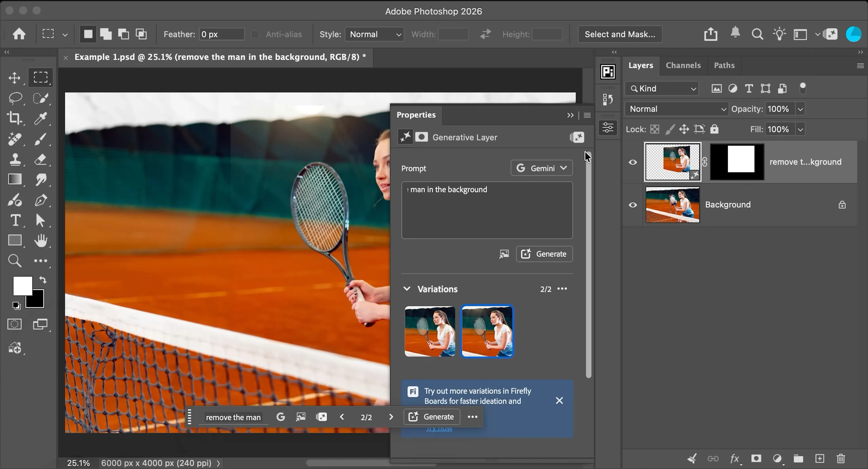Collapse the Variations section
This screenshot has width=868, height=469.
click(407, 289)
